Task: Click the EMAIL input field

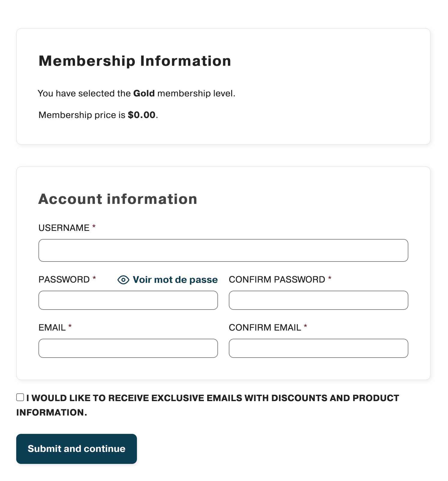Action: pos(128,348)
